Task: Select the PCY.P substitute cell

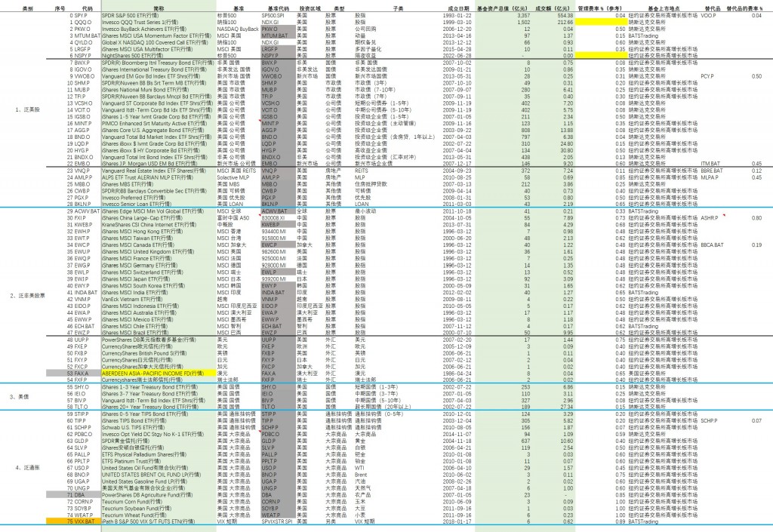Action: tap(707, 76)
